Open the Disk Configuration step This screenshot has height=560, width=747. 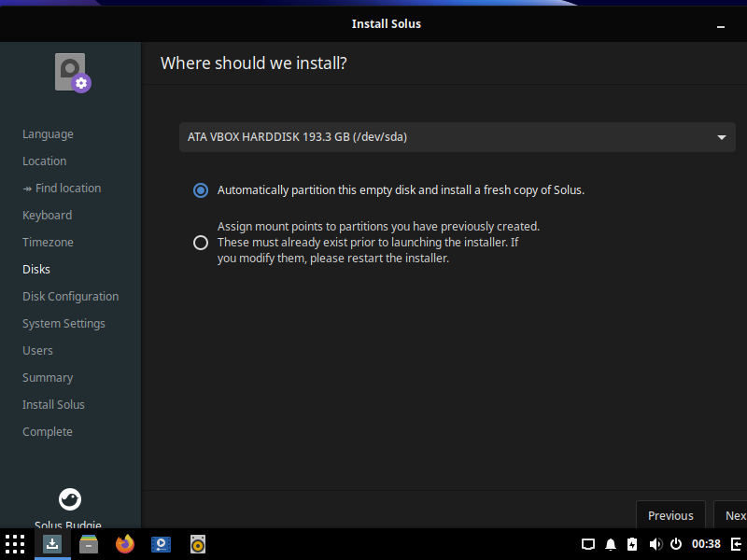coord(71,297)
